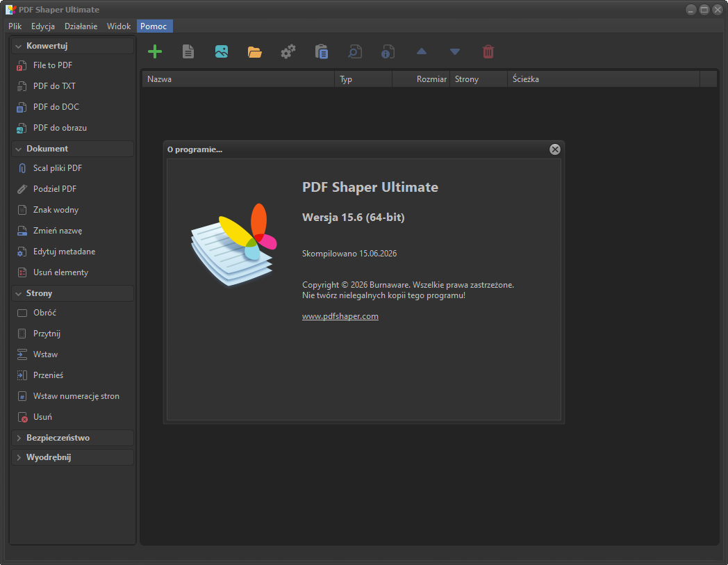Click the PDF Shaper Ultimate dialog heading
The width and height of the screenshot is (728, 565).
370,187
